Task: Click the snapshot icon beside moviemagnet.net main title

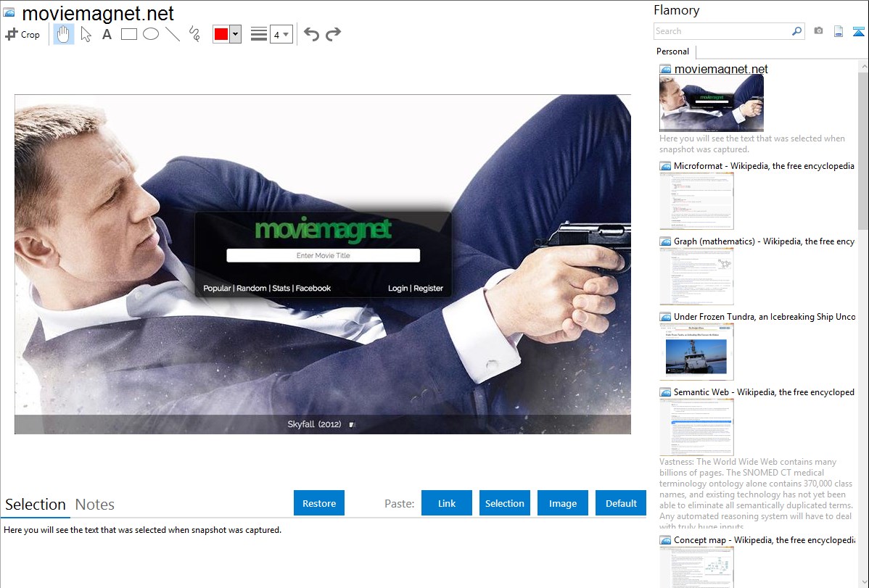Action: 9,12
